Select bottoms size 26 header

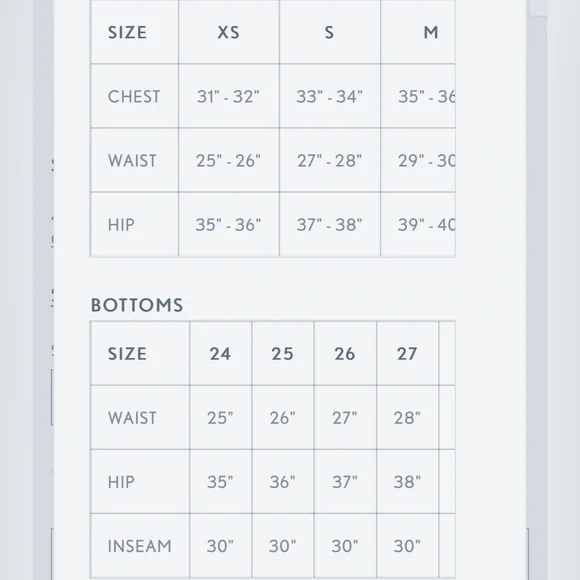pyautogui.click(x=345, y=354)
